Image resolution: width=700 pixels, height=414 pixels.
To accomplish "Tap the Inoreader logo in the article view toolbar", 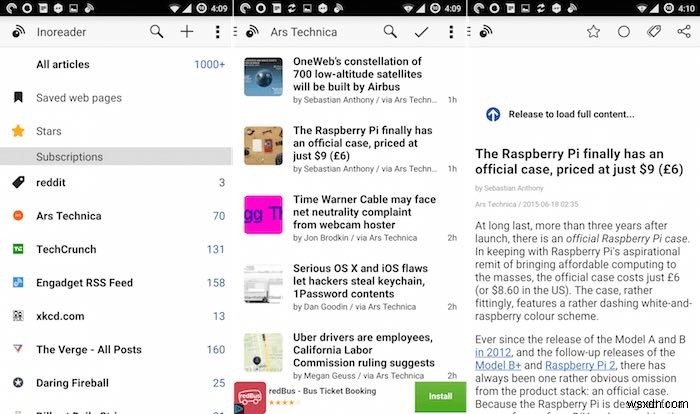I will (486, 32).
